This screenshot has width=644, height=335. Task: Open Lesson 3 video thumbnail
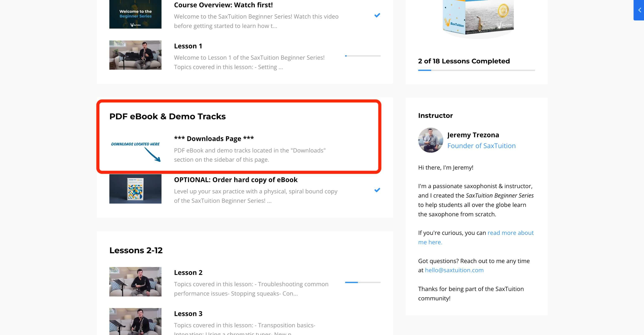(x=135, y=321)
